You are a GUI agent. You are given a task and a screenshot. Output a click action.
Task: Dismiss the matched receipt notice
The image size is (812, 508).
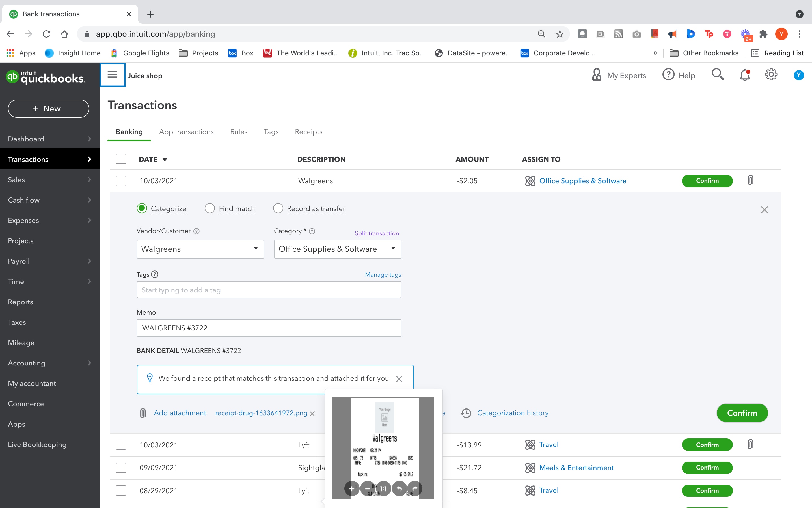[x=399, y=379]
